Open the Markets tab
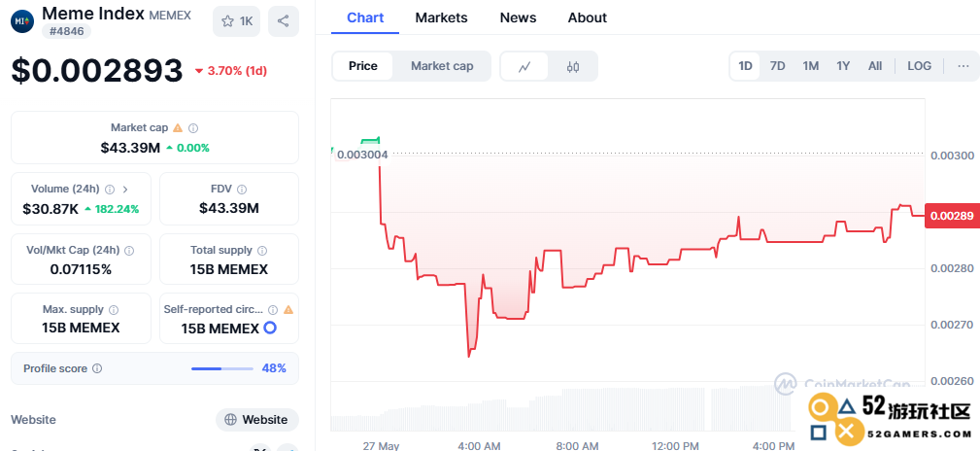 click(x=441, y=18)
